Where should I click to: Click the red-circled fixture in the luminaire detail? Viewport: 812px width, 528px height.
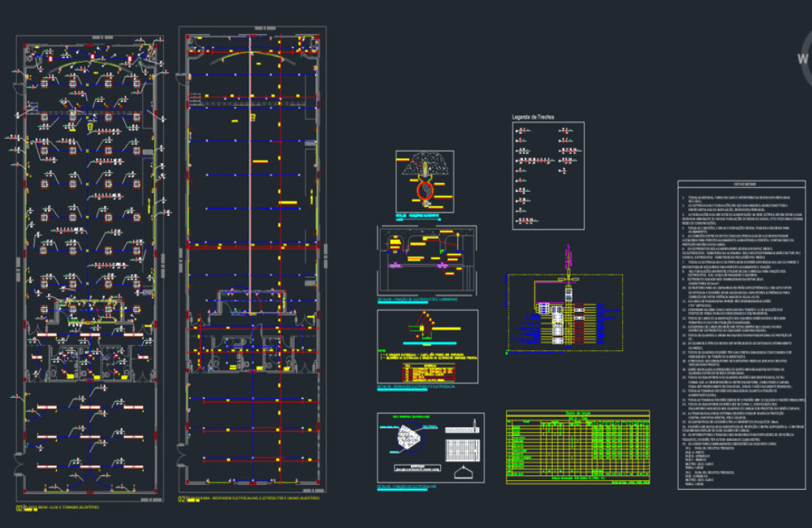coord(425,190)
